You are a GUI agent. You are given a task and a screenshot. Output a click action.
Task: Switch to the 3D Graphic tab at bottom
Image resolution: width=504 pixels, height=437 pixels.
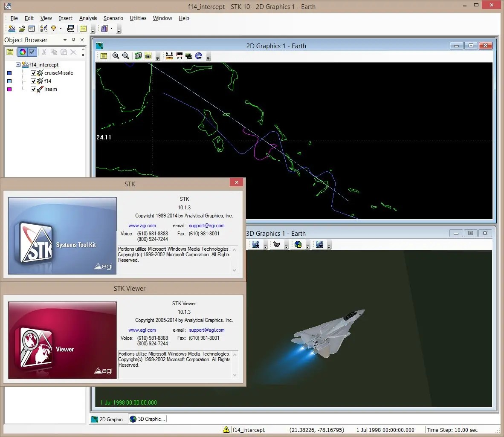tap(148, 419)
